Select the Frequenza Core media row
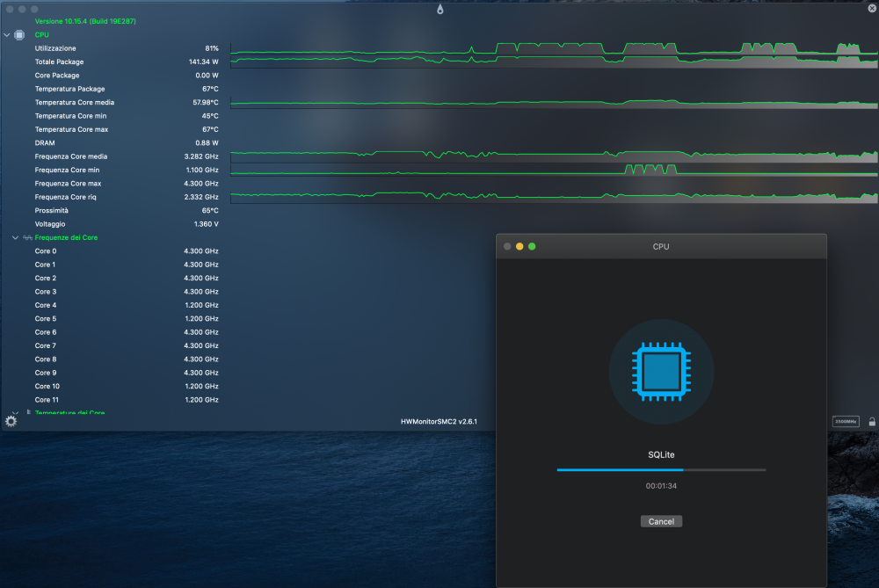This screenshot has width=879, height=588. tap(126, 156)
